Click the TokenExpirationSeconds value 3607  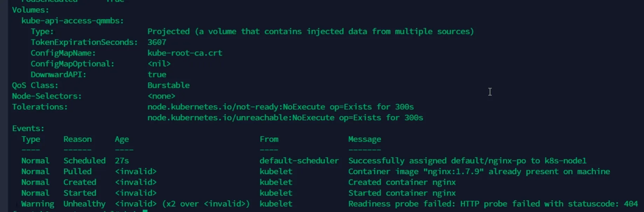tap(157, 42)
